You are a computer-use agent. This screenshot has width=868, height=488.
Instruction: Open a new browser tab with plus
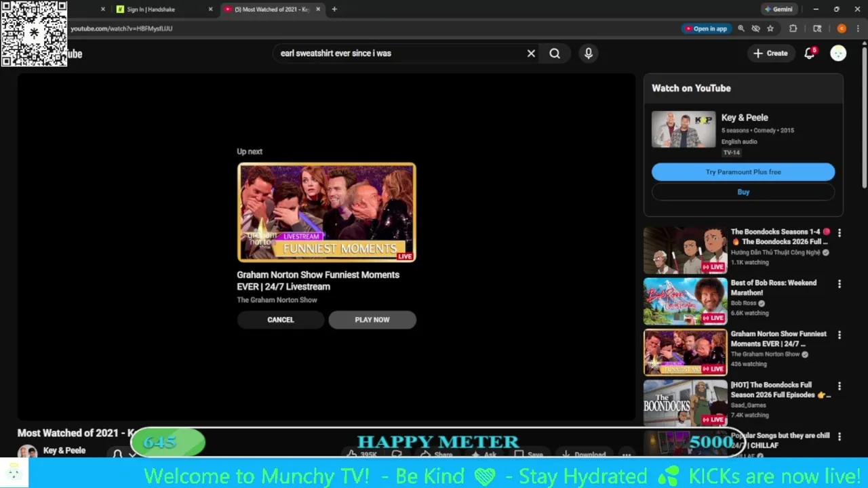[334, 9]
